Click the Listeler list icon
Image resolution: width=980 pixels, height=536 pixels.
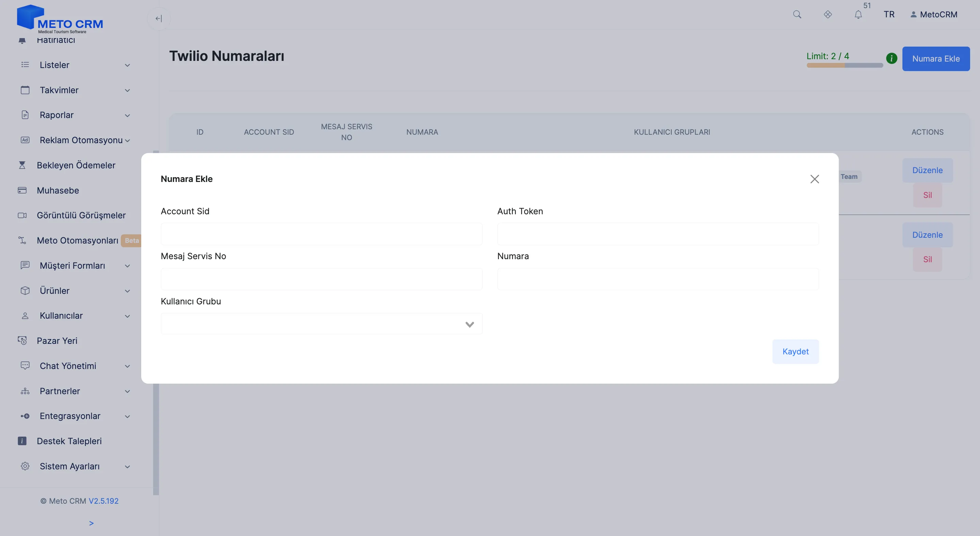(x=25, y=65)
